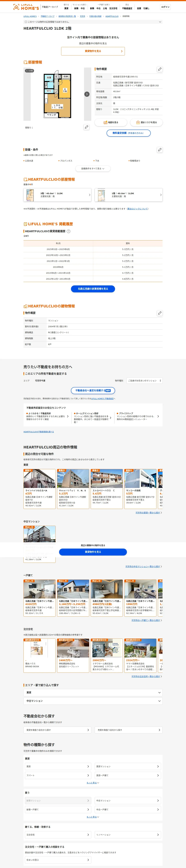The width and height of the screenshot is (186, 868).
Task: Expand the ad information notice bar
Action: (x=93, y=22)
